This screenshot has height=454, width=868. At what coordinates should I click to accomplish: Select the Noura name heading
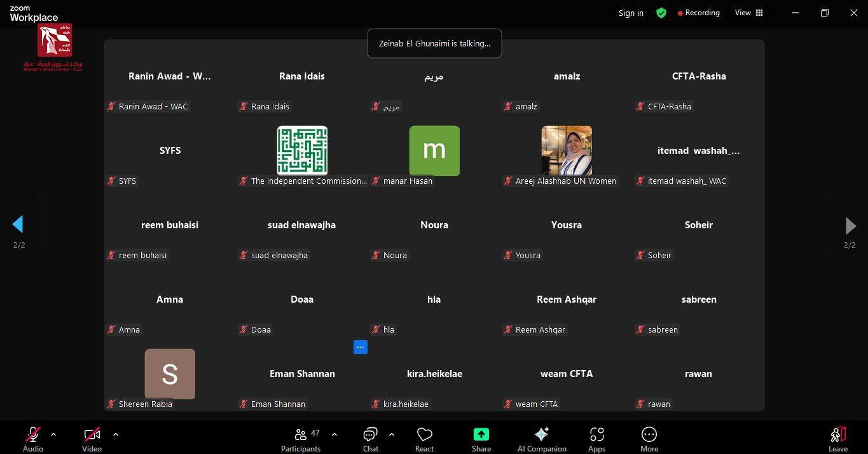tap(434, 225)
